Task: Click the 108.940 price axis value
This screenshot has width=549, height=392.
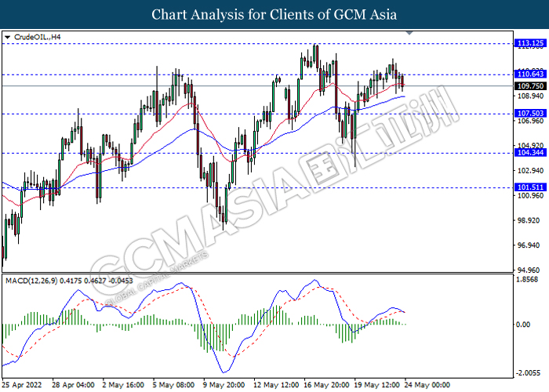Action: (530, 96)
